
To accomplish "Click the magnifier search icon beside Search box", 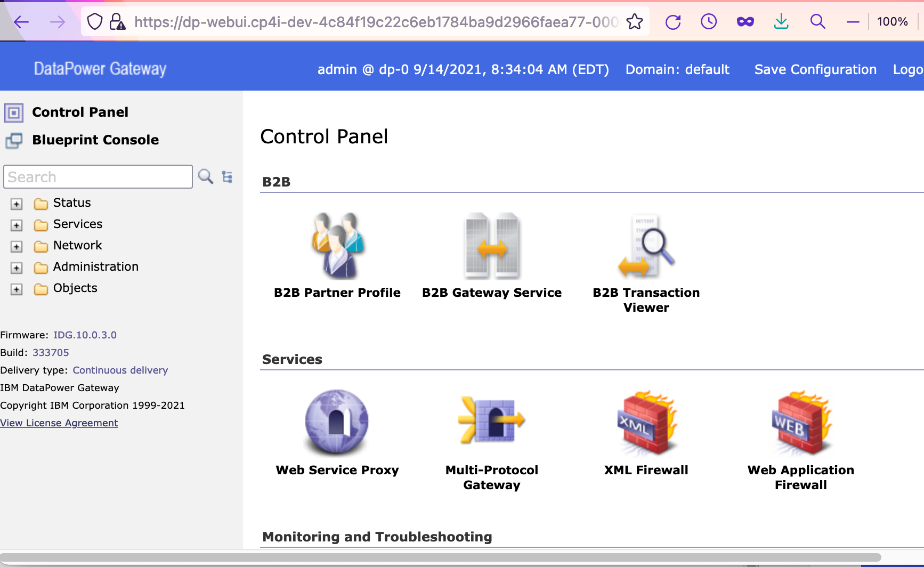I will (x=206, y=176).
